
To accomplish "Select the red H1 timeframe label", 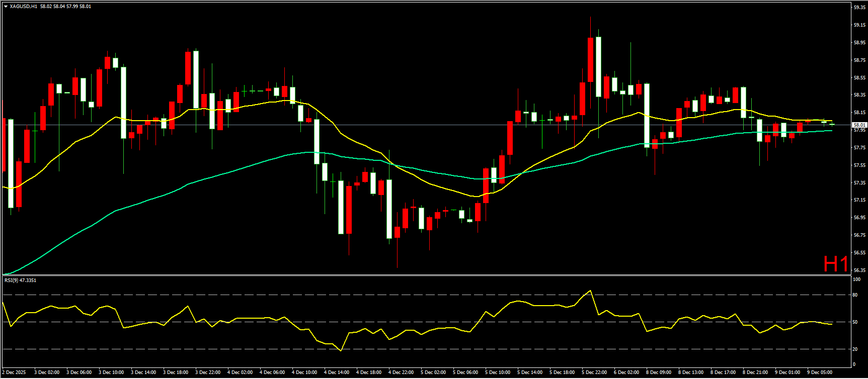I will (x=835, y=264).
